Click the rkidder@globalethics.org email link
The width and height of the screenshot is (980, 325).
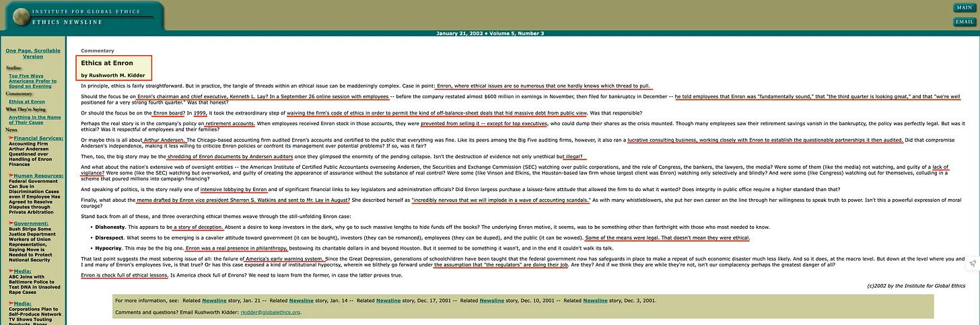269,312
